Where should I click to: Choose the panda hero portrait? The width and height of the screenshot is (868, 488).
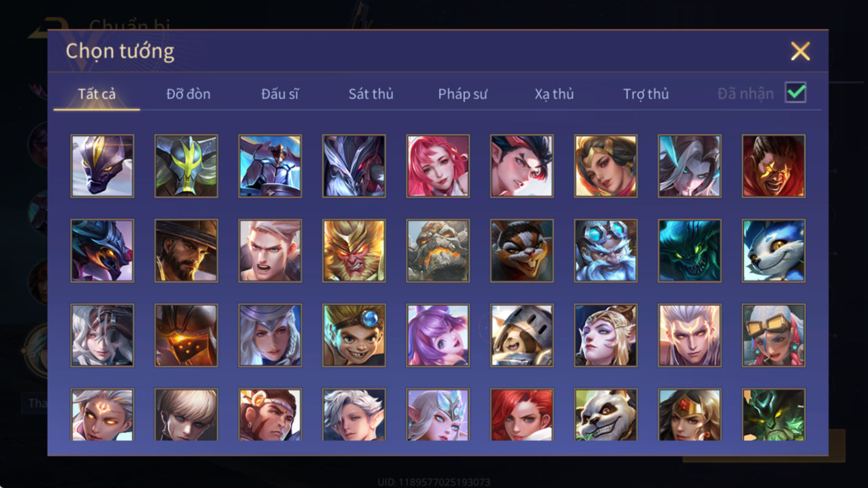tap(606, 415)
